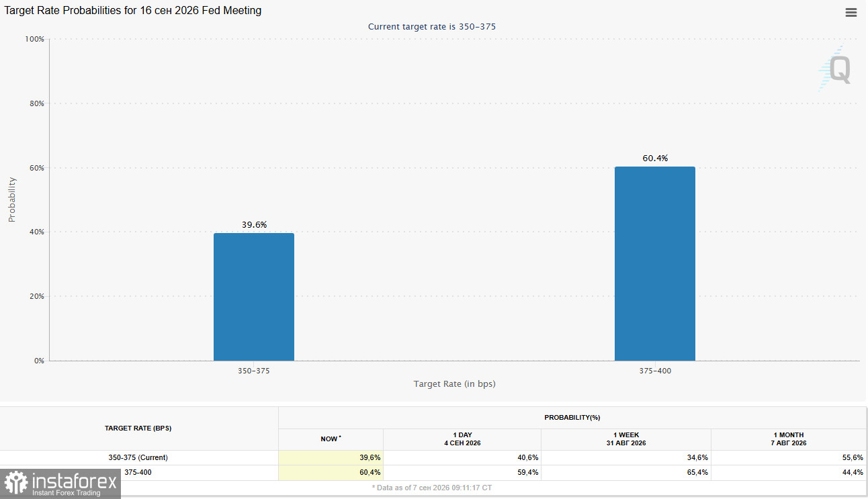Click the 80% y-axis tick label
The height and width of the screenshot is (499, 868).
pos(36,104)
